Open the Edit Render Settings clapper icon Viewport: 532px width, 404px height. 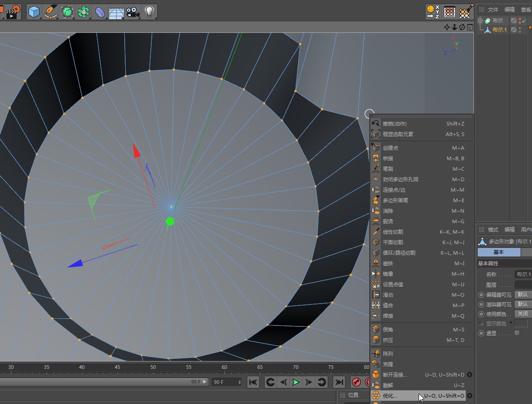tap(13, 12)
